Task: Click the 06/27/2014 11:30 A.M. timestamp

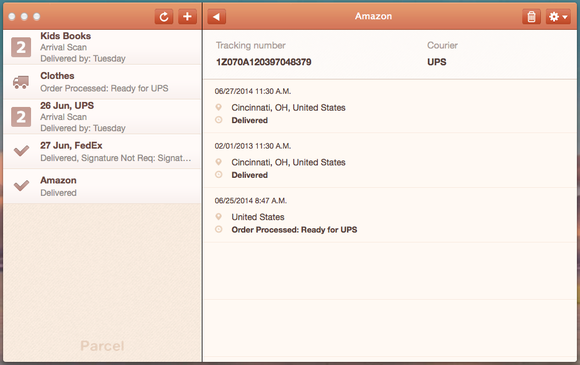Action: pos(253,91)
